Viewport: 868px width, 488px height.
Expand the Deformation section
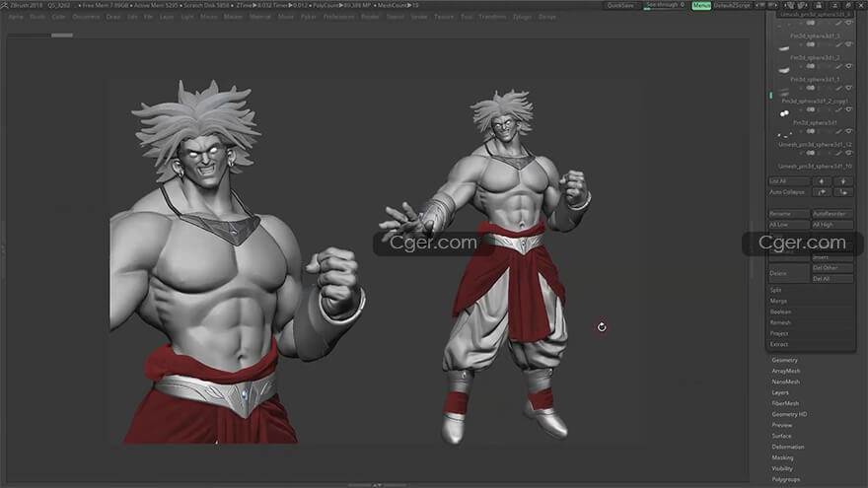point(787,447)
